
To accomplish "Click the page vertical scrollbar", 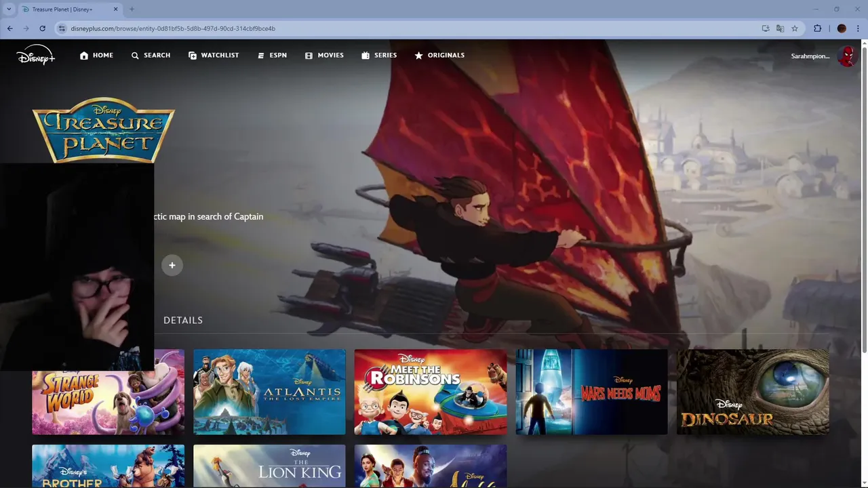I will point(864,200).
